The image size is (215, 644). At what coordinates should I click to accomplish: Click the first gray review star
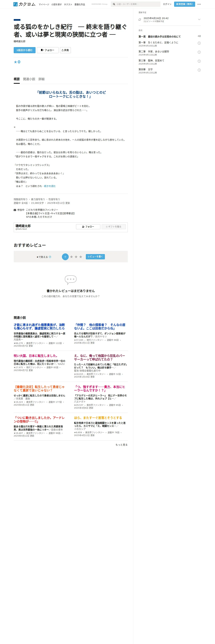(x=71, y=257)
